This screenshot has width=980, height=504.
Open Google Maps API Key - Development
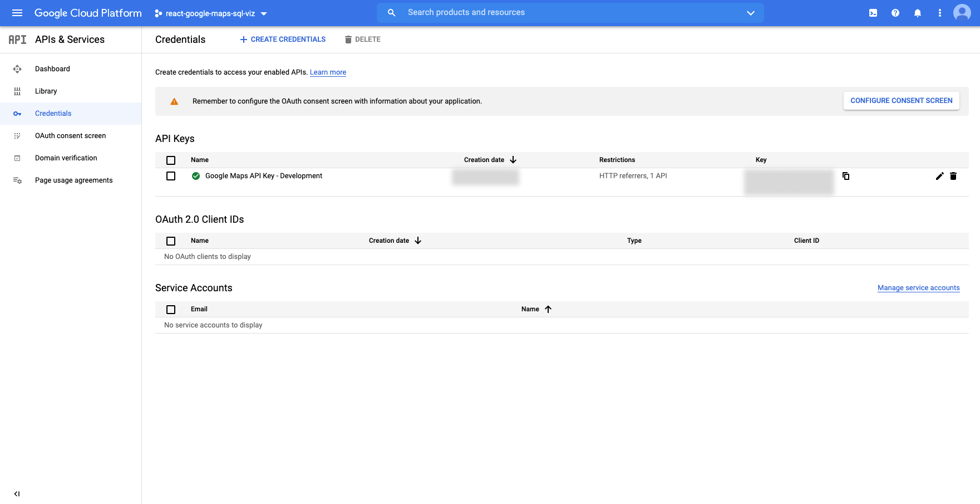tap(264, 176)
